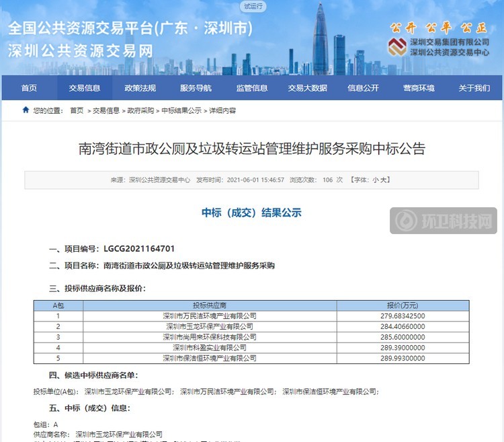504x442 pixels.
Task: Click table cell 深圳市玉龙环保产业有限公司
Action: click(x=210, y=326)
